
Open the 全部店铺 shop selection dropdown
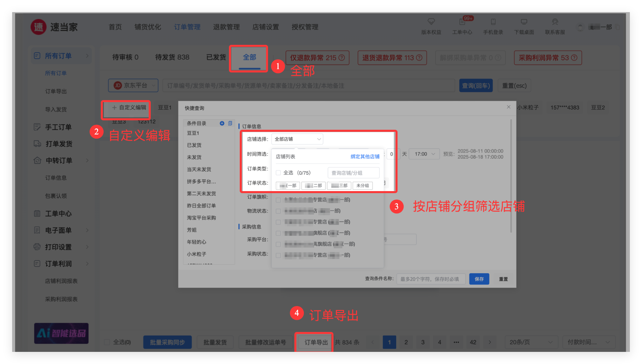point(297,139)
